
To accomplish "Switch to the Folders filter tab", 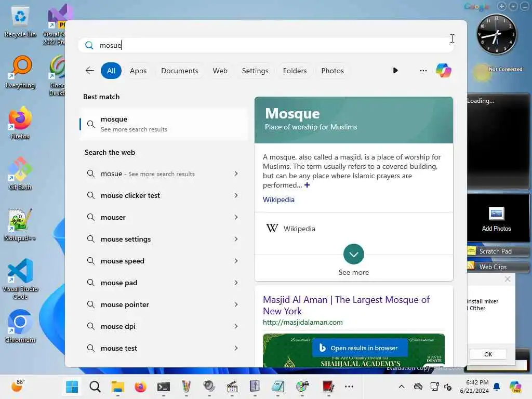I will (x=295, y=71).
